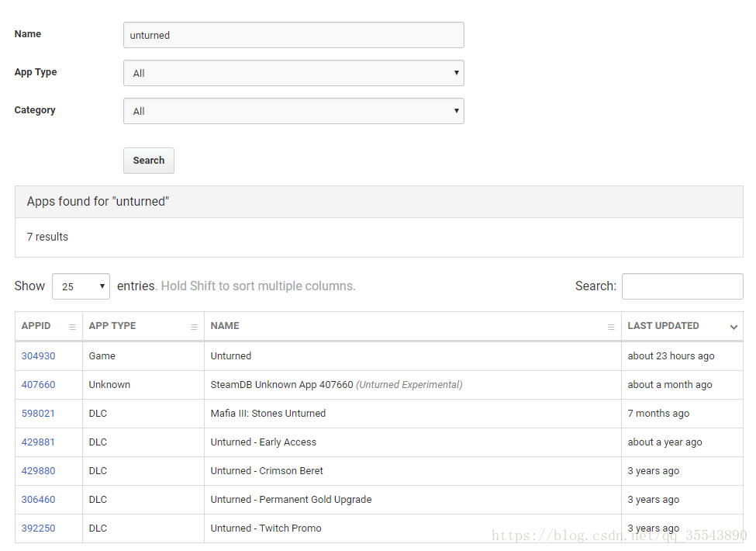This screenshot has width=756, height=551.
Task: Open app ID 598021 link
Action: click(38, 413)
